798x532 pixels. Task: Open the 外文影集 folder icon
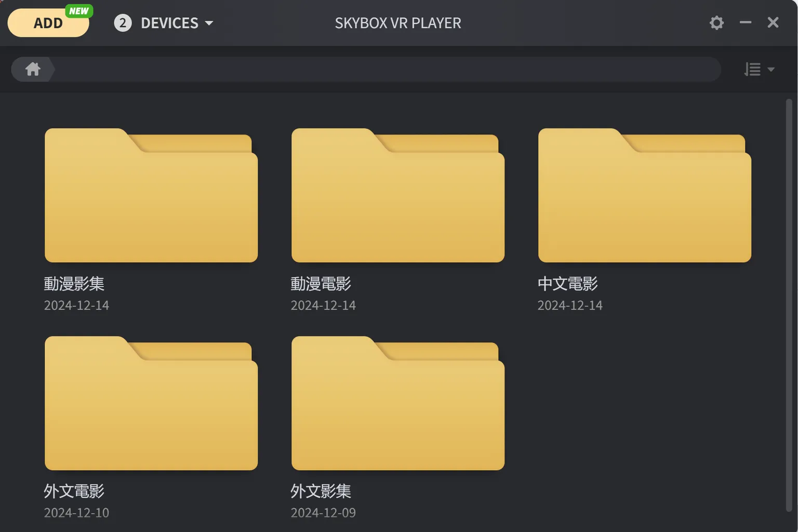point(398,403)
